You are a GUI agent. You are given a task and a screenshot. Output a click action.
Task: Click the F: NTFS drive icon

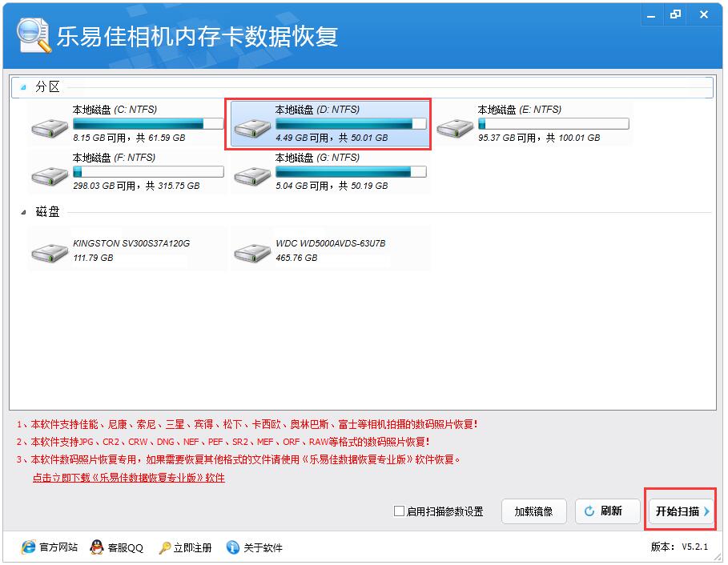(x=50, y=177)
